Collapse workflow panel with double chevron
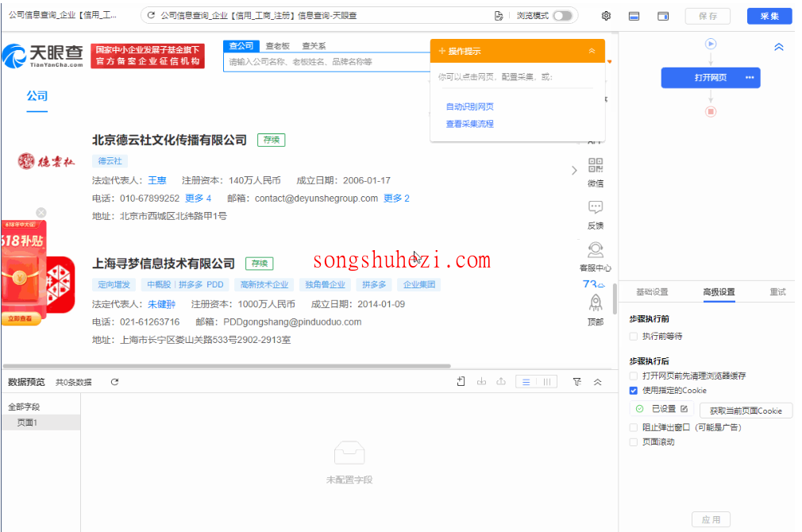This screenshot has height=532, width=802. click(778, 47)
